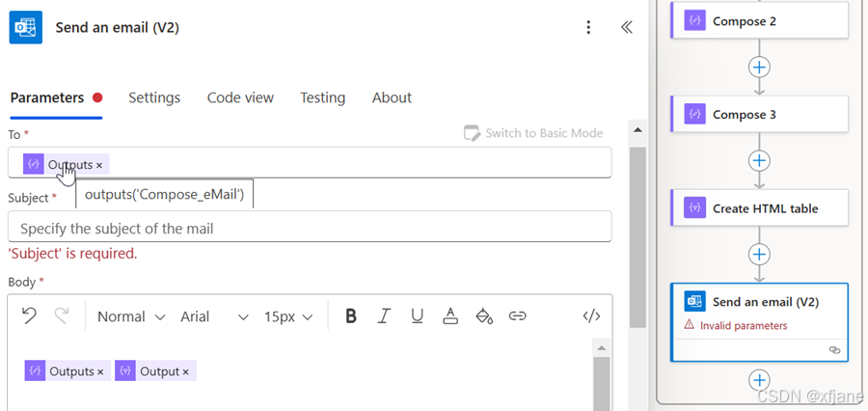Toggle HTML code view in Body editor
This screenshot has height=411, width=868.
click(591, 316)
